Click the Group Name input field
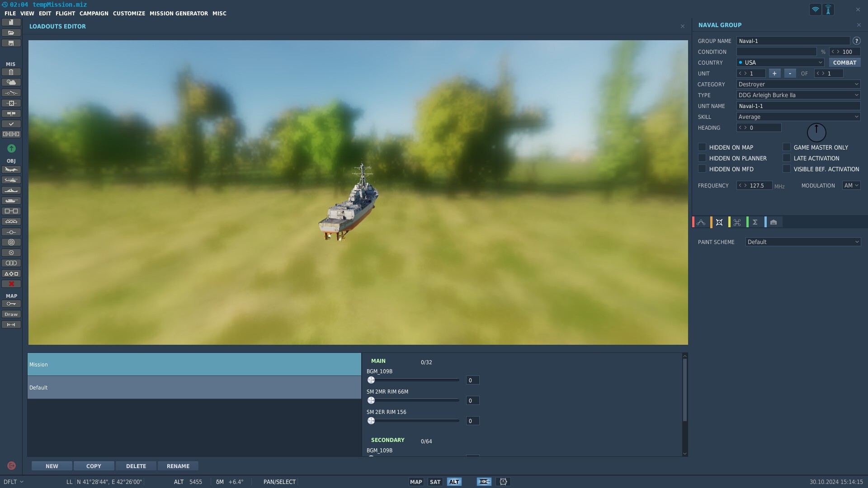This screenshot has width=868, height=488. (x=793, y=41)
